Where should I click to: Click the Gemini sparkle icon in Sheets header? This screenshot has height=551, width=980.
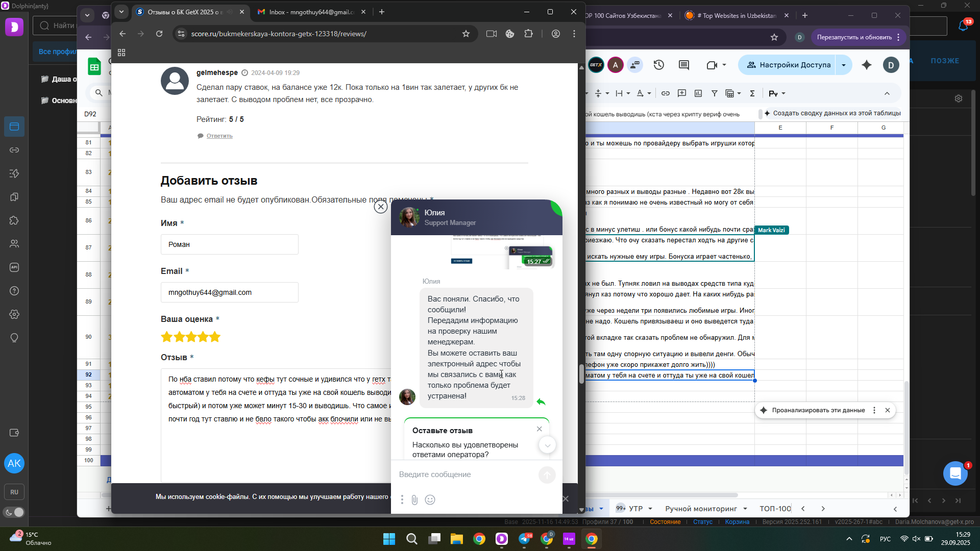(867, 65)
